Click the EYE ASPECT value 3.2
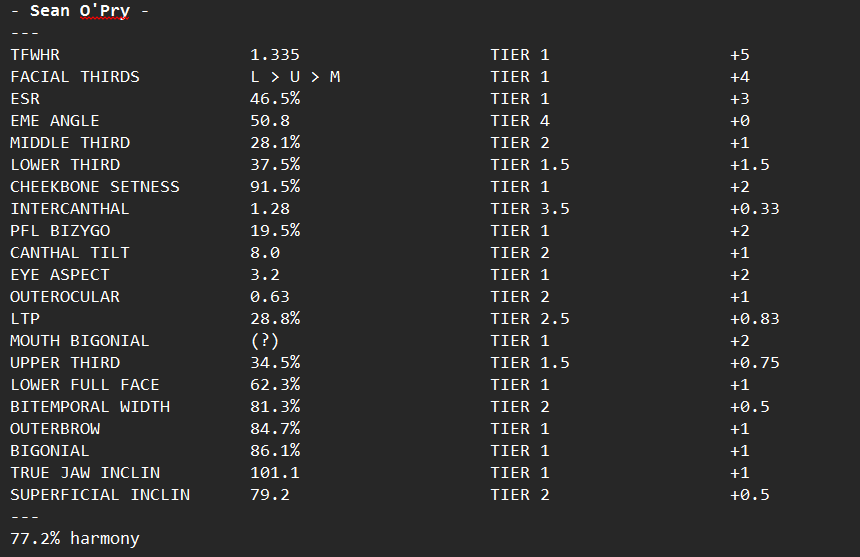 click(265, 274)
